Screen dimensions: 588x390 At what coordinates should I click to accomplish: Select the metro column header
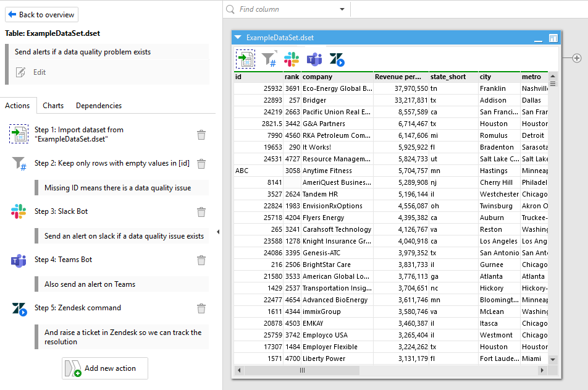click(534, 77)
